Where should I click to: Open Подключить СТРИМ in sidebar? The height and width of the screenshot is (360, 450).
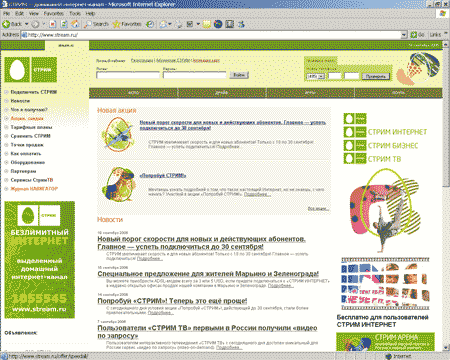point(33,92)
